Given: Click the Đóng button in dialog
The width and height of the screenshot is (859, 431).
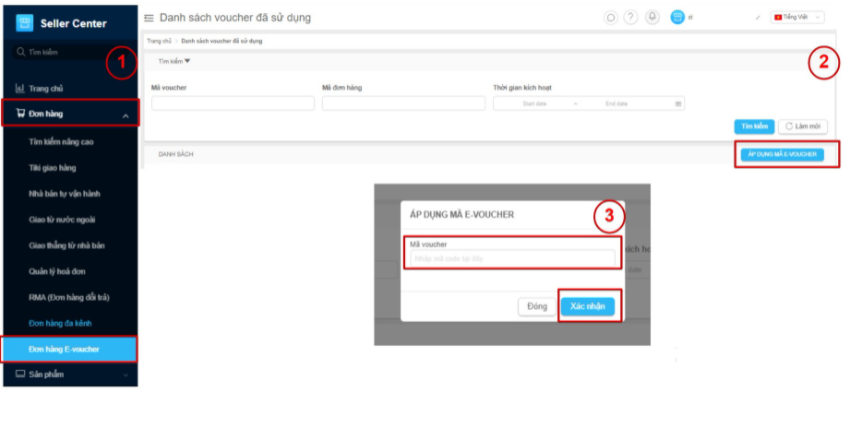Looking at the screenshot, I should 536,306.
